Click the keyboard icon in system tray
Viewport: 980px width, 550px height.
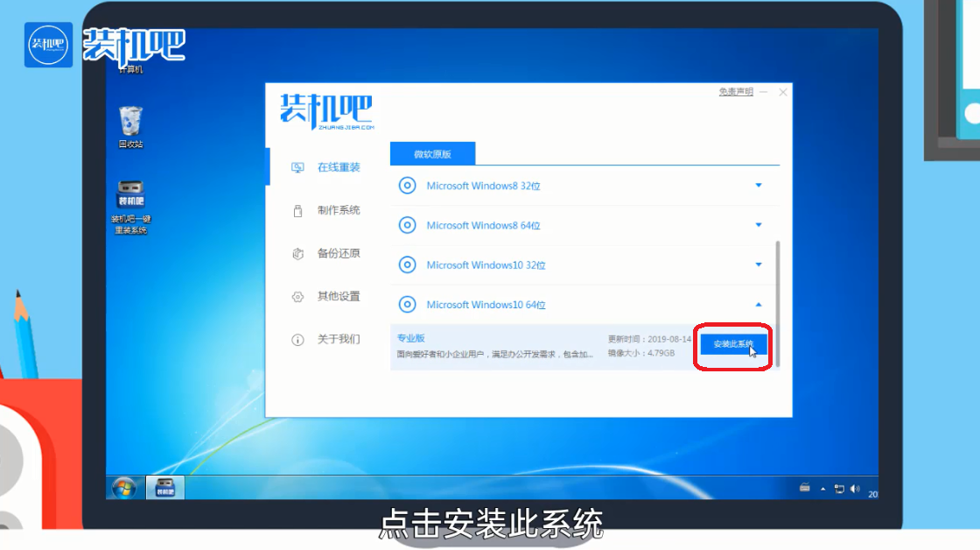click(804, 488)
